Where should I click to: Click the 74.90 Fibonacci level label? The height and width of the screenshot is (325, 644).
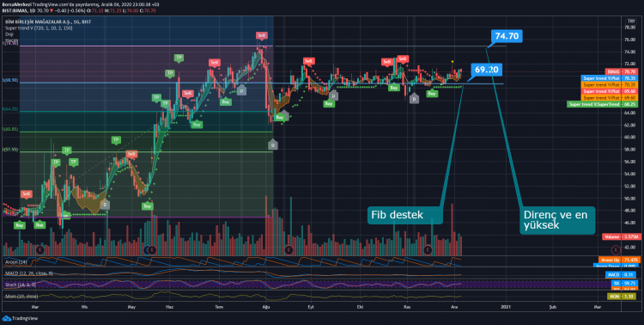point(10,43)
